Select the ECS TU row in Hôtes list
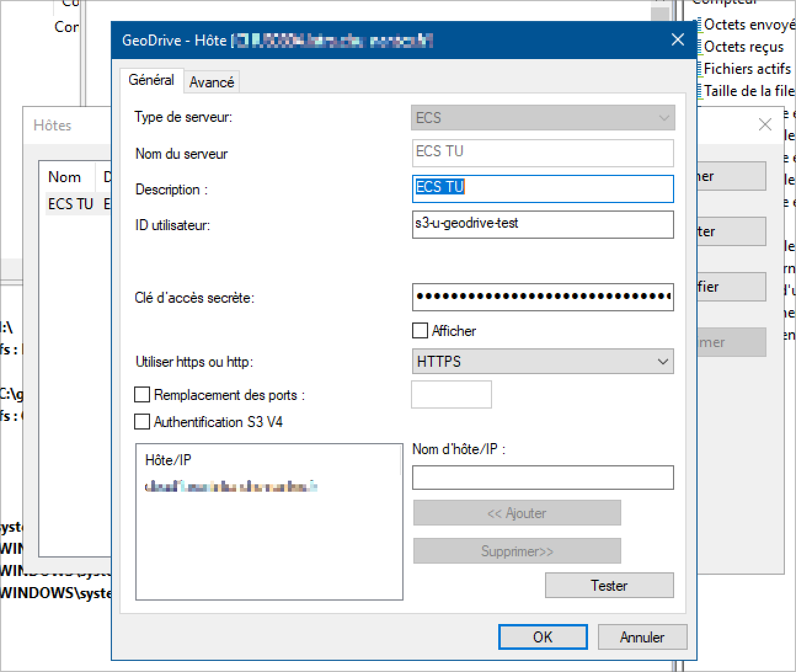Viewport: 796px width, 672px height. coord(70,204)
